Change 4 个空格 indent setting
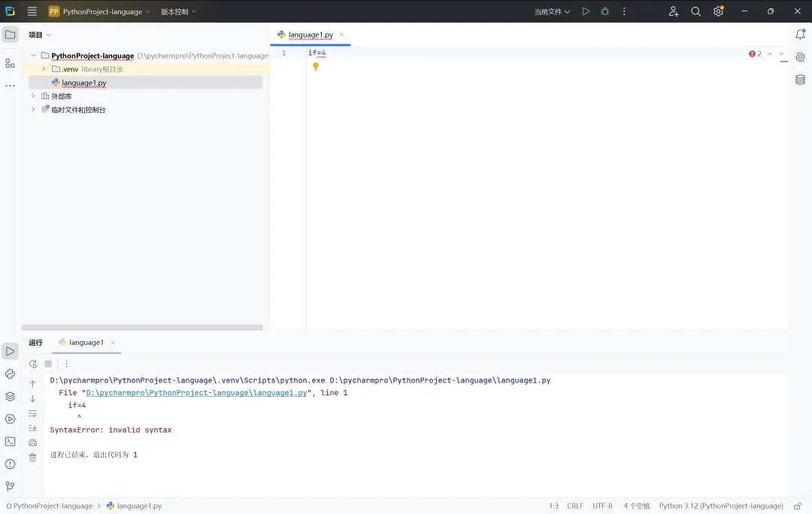This screenshot has height=514, width=812. click(x=637, y=506)
